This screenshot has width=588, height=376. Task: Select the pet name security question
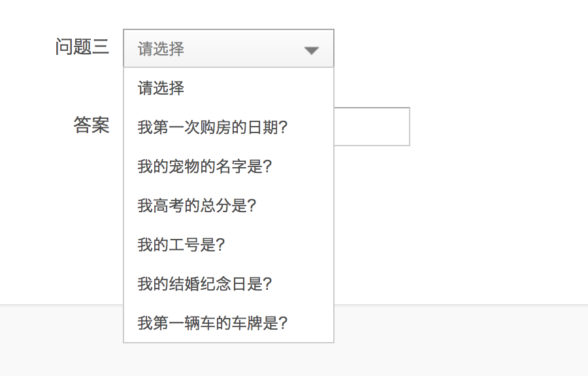click(x=204, y=166)
